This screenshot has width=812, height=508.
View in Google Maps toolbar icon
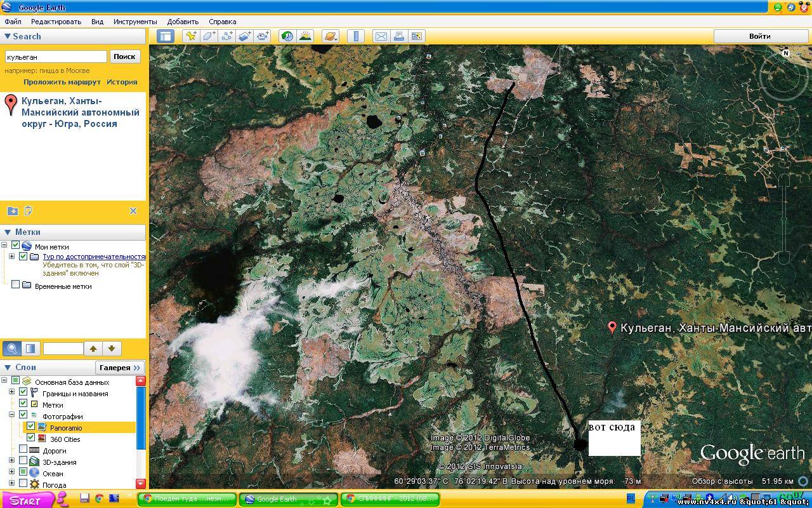pos(417,36)
